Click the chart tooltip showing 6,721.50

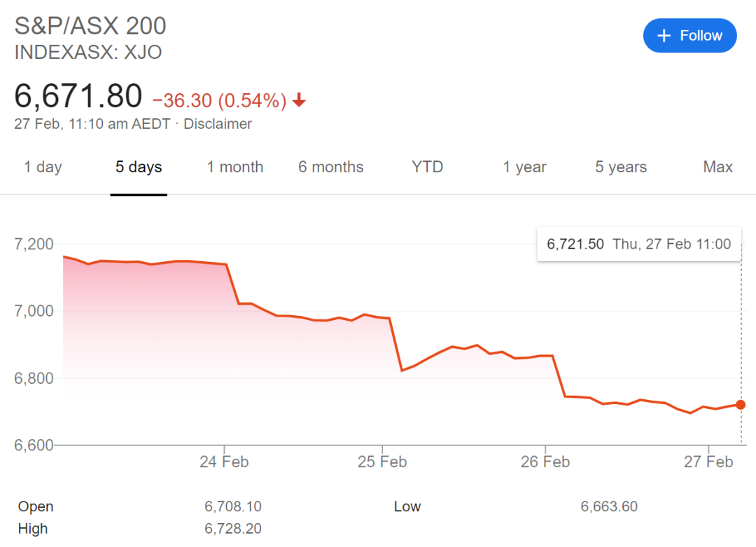tap(638, 244)
